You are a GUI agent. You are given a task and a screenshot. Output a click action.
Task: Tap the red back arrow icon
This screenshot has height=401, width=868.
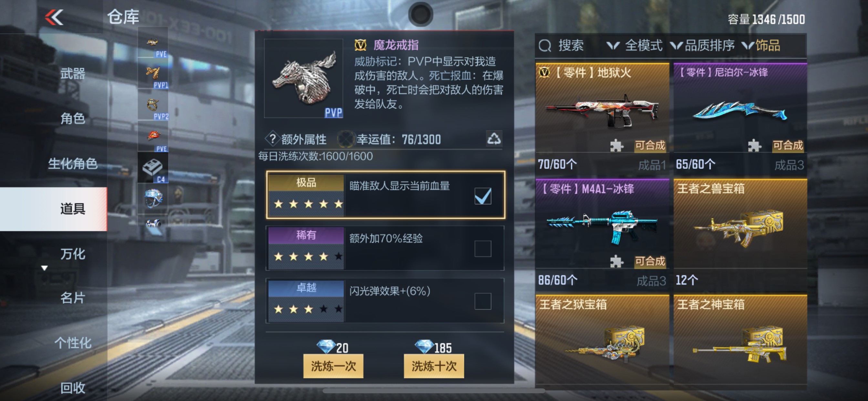click(x=54, y=17)
